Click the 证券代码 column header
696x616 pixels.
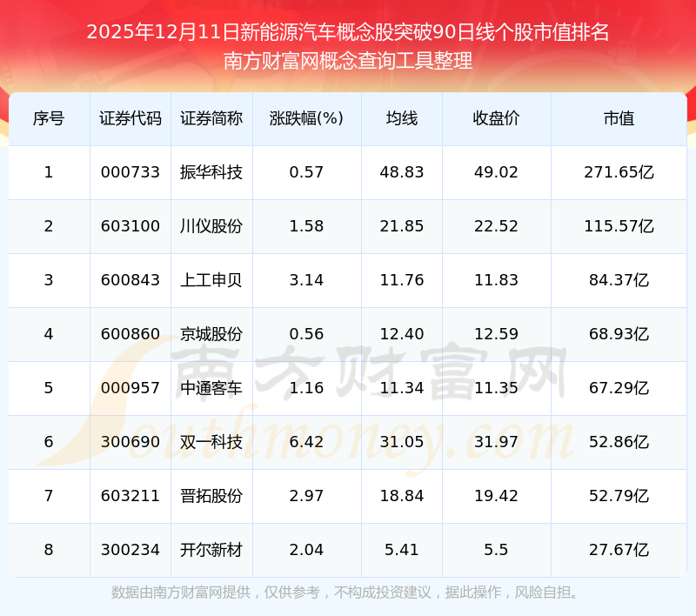click(x=130, y=118)
